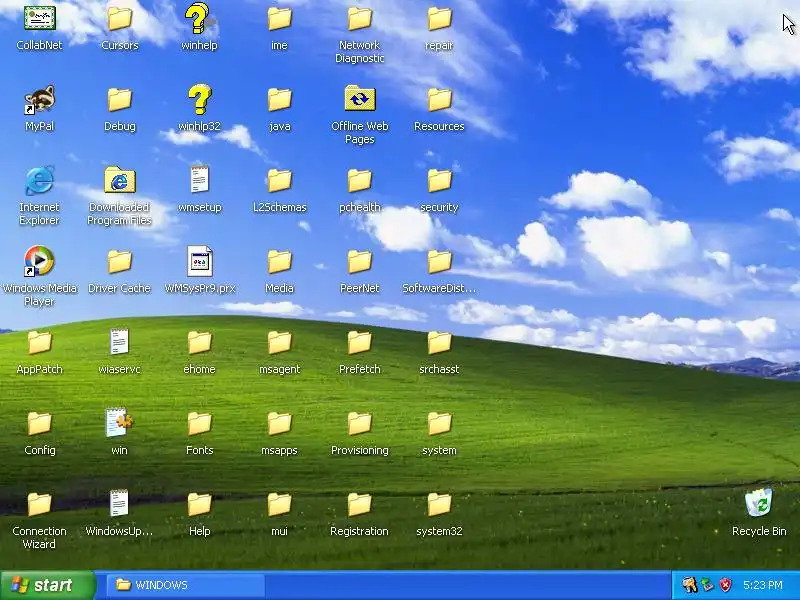Viewport: 800px width, 600px height.
Task: Select the Registration folder
Action: pyautogui.click(x=360, y=504)
